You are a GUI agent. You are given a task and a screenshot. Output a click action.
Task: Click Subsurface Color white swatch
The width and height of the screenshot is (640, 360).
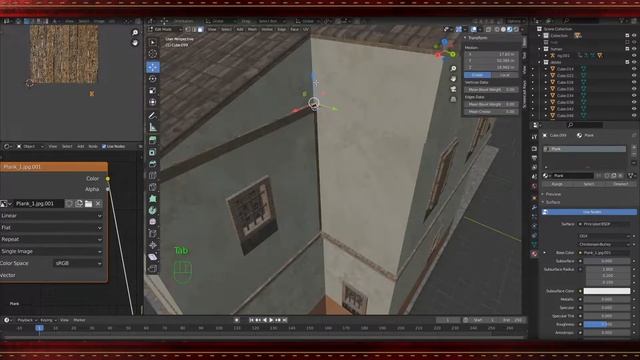607,291
